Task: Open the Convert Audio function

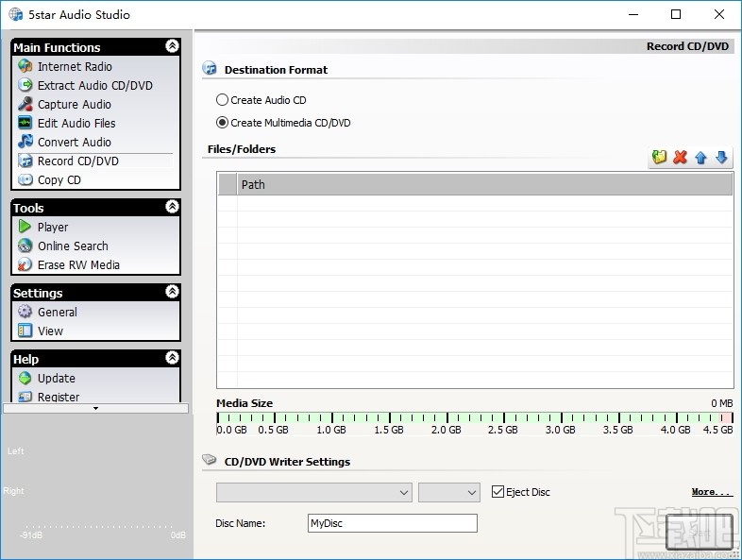Action: (75, 142)
